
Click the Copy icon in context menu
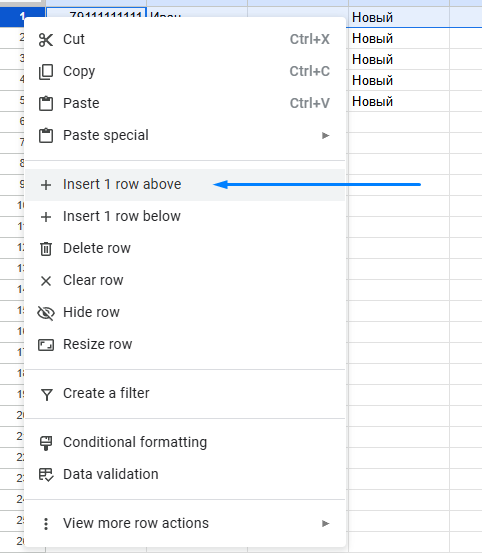pyautogui.click(x=46, y=72)
